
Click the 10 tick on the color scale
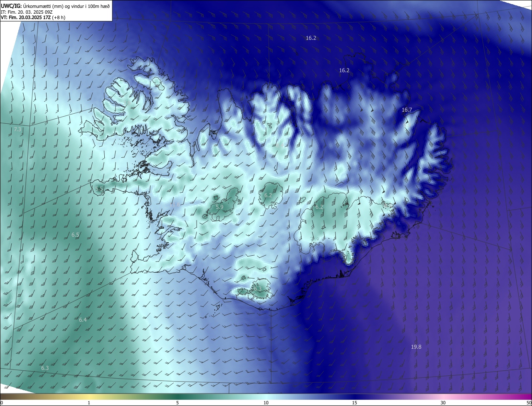pos(266,403)
